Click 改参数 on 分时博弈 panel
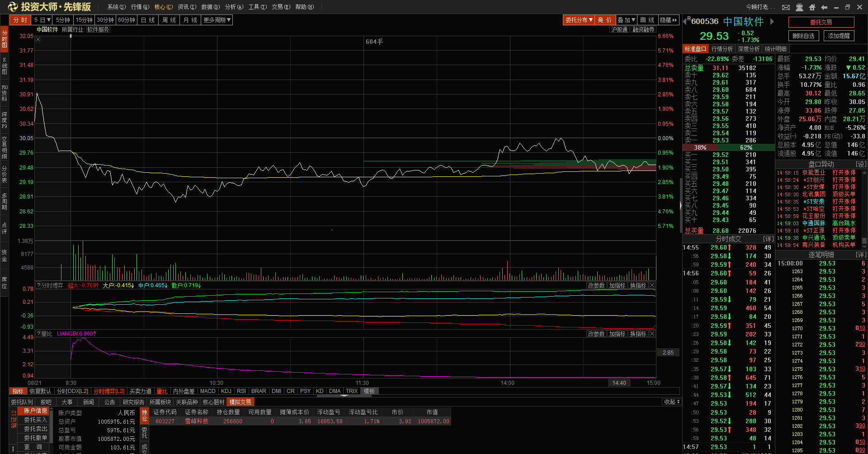868x454 pixels. (596, 285)
